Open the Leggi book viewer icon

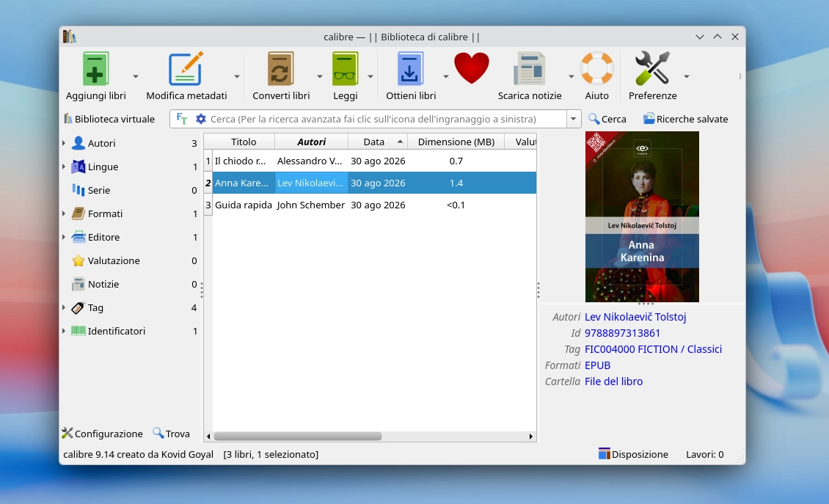click(346, 69)
